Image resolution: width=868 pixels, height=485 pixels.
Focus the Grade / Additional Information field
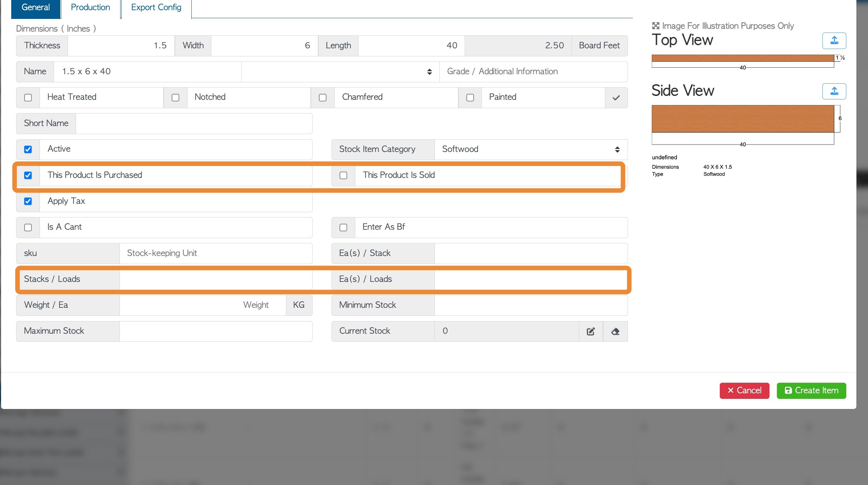click(533, 72)
